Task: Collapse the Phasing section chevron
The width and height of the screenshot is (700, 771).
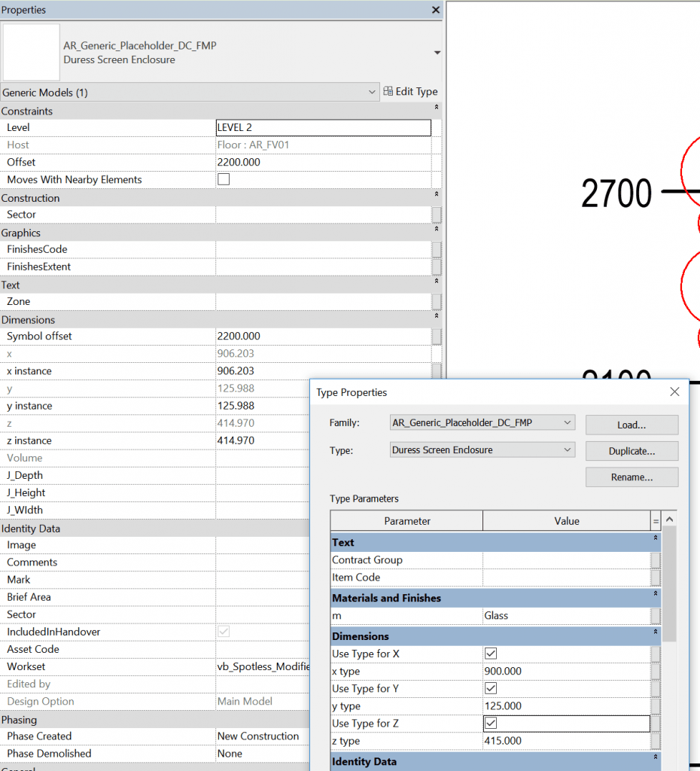Action: coord(435,720)
